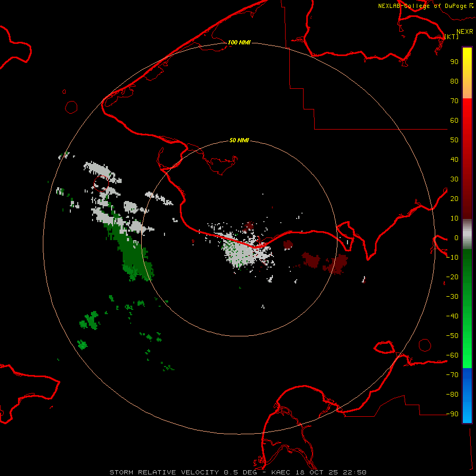
Task: Click the [KT] units label
Action: 452,36
